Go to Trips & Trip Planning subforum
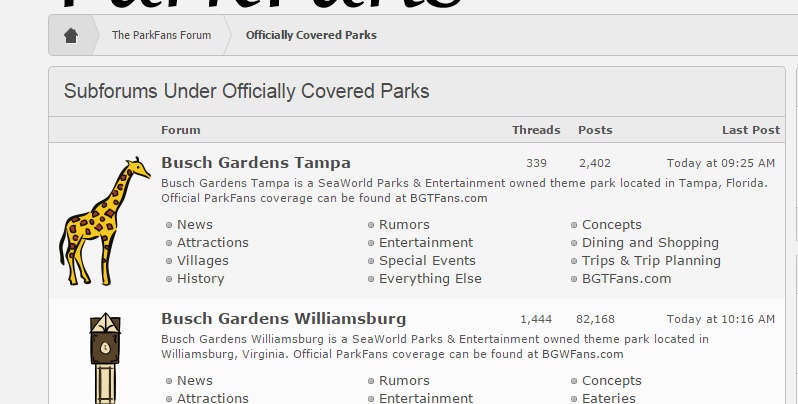The width and height of the screenshot is (798, 404). 651,261
